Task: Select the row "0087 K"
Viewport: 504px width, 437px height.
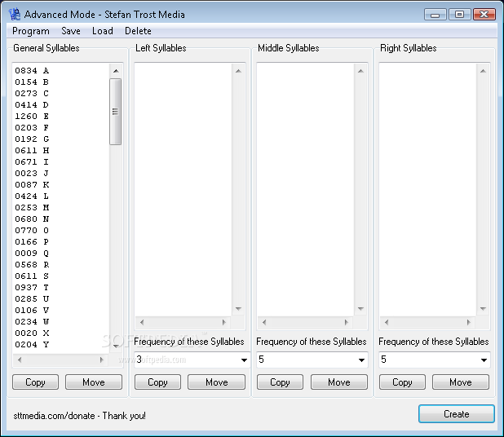Action: coord(32,185)
